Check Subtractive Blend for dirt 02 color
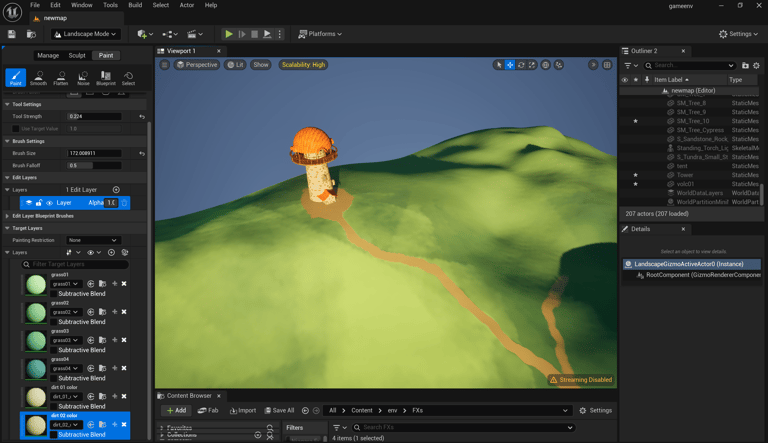Viewport: 768px width, 443px height. point(54,435)
